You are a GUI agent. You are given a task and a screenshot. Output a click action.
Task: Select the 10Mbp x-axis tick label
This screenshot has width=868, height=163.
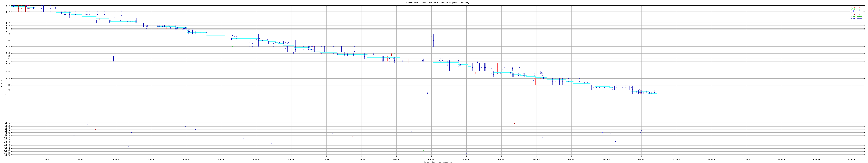point(46,159)
